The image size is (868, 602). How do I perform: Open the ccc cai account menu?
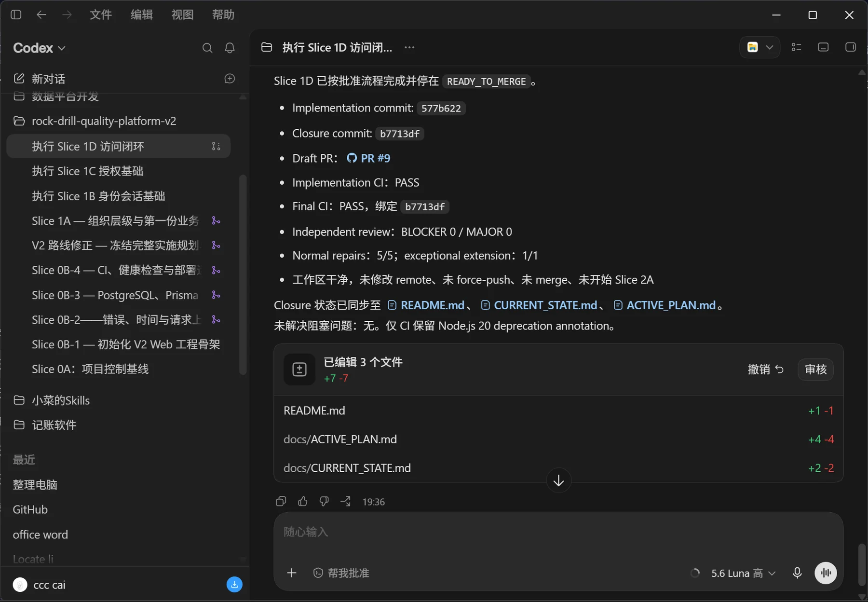40,585
